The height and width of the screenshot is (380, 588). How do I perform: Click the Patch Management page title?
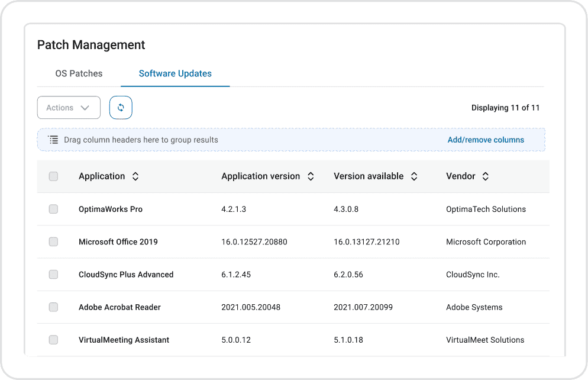click(91, 44)
